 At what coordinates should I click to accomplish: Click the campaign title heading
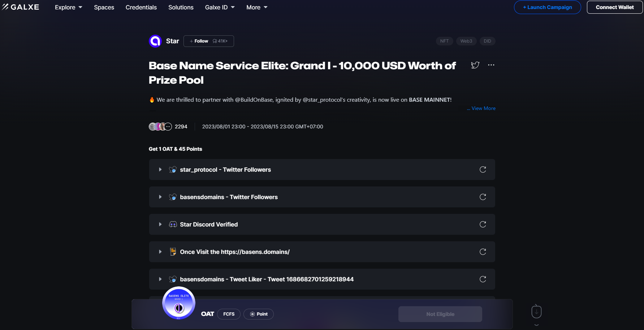click(x=302, y=73)
